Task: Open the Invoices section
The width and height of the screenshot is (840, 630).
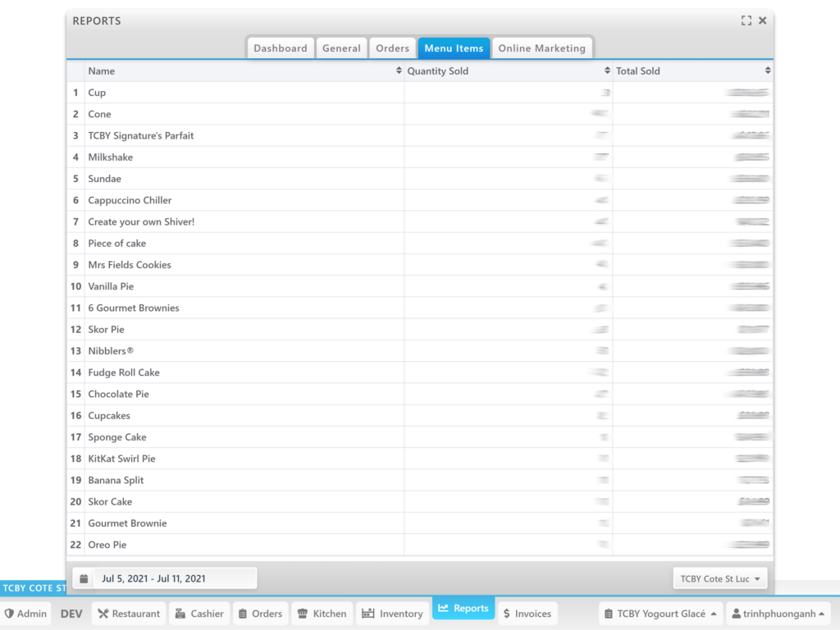Action: point(526,614)
